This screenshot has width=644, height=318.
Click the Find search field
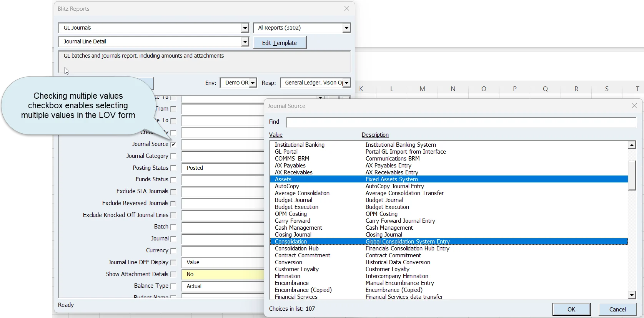pyautogui.click(x=461, y=122)
